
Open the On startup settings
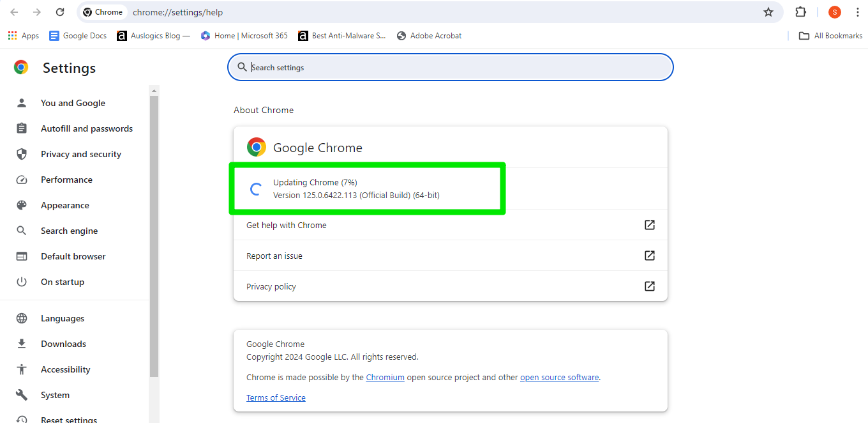(63, 282)
